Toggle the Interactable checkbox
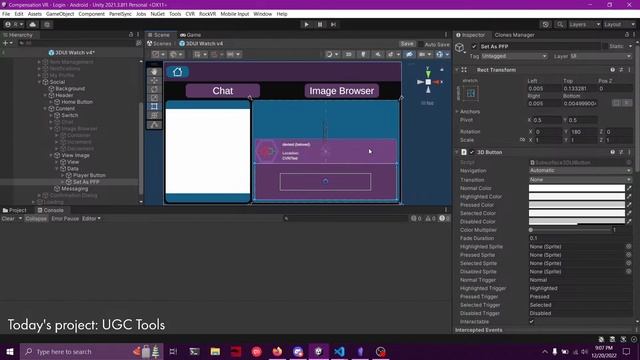This screenshot has width=640, height=360. click(x=531, y=322)
